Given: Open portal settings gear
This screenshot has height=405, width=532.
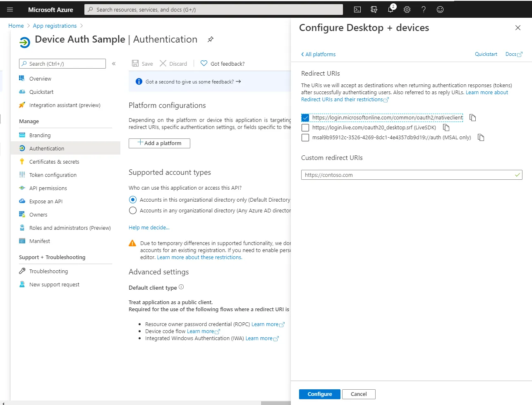Looking at the screenshot, I should pyautogui.click(x=407, y=10).
